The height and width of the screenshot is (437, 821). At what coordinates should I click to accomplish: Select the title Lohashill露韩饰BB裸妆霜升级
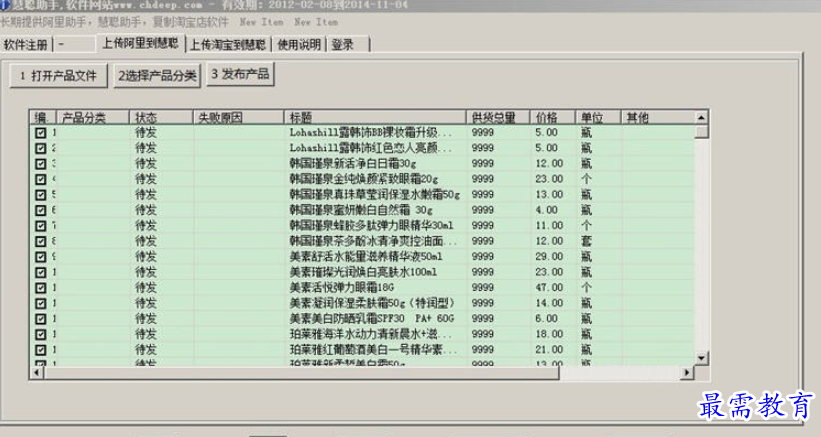(x=371, y=133)
